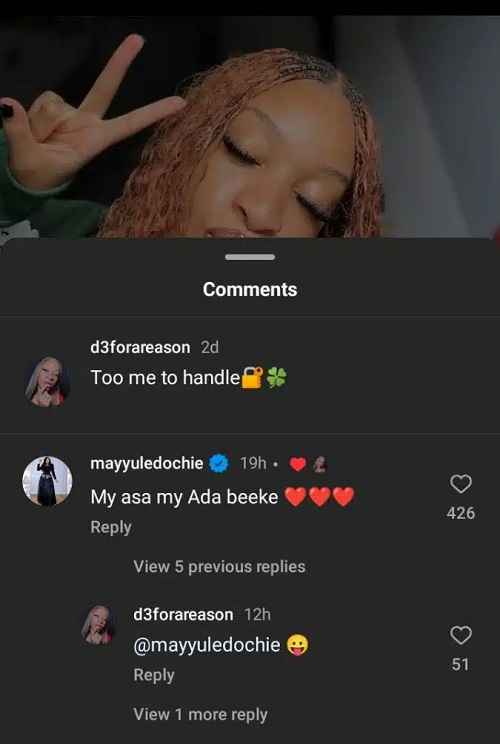Reply to d3forareason's 12h comment
Viewport: 500px width, 744px height.
(x=154, y=675)
